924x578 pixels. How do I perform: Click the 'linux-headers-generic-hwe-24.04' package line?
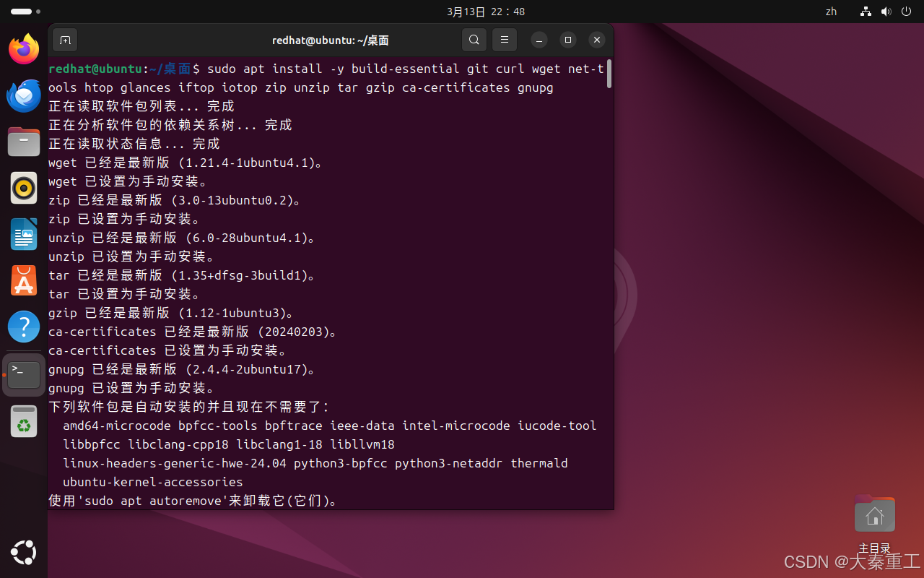click(315, 463)
